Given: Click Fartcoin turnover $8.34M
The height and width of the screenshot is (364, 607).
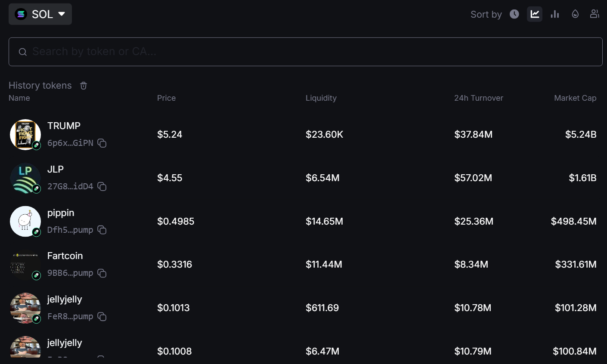Looking at the screenshot, I should pos(471,265).
